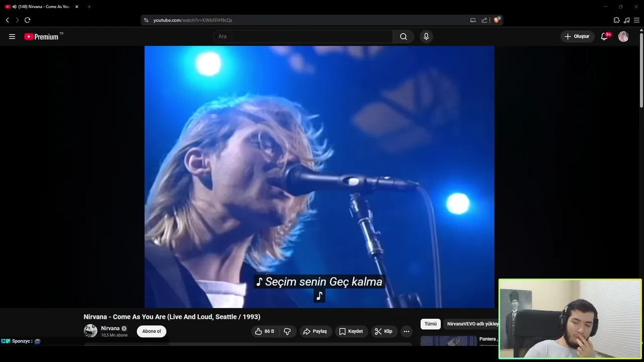View site info icon in address bar
This screenshot has height=362, width=644.
pyautogui.click(x=146, y=20)
